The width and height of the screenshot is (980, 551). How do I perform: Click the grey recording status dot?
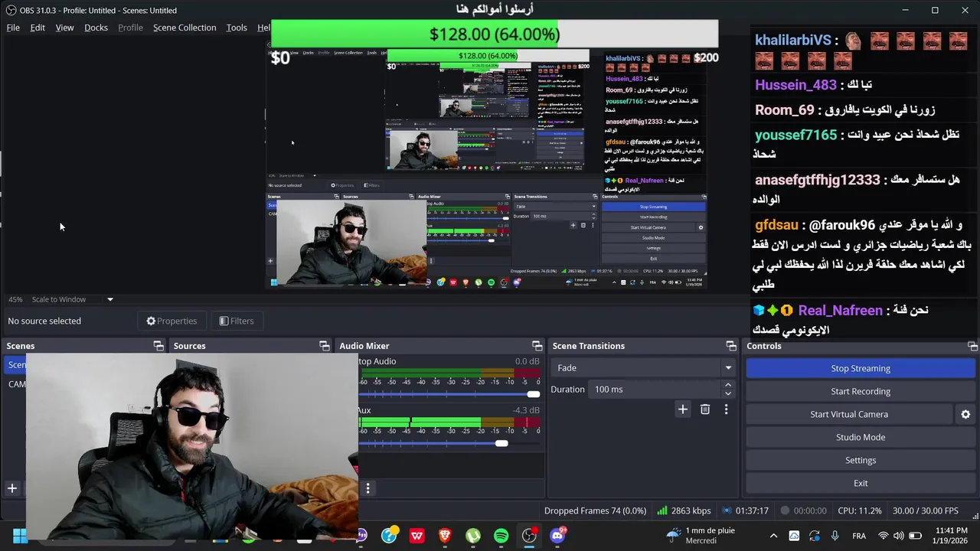tap(785, 510)
